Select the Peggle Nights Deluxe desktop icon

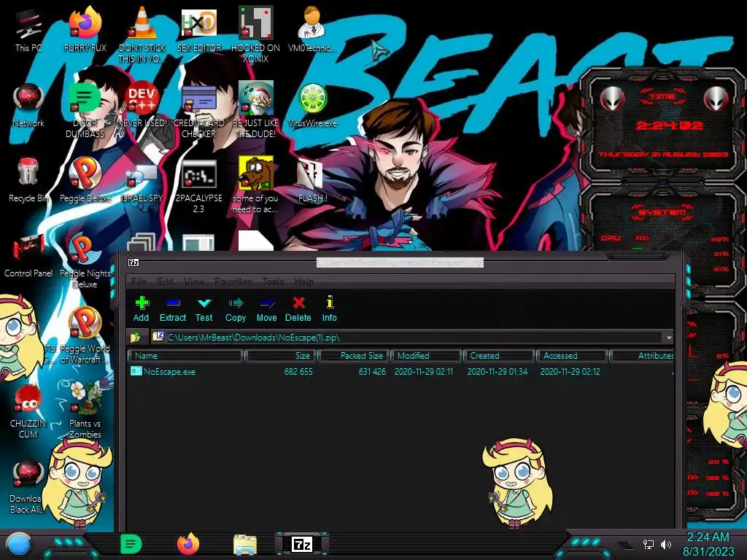(85, 261)
